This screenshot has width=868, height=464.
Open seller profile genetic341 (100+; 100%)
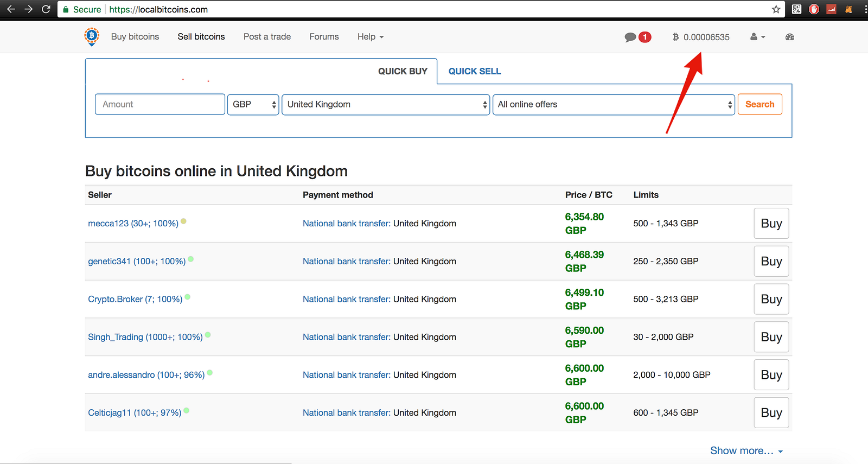(x=137, y=261)
